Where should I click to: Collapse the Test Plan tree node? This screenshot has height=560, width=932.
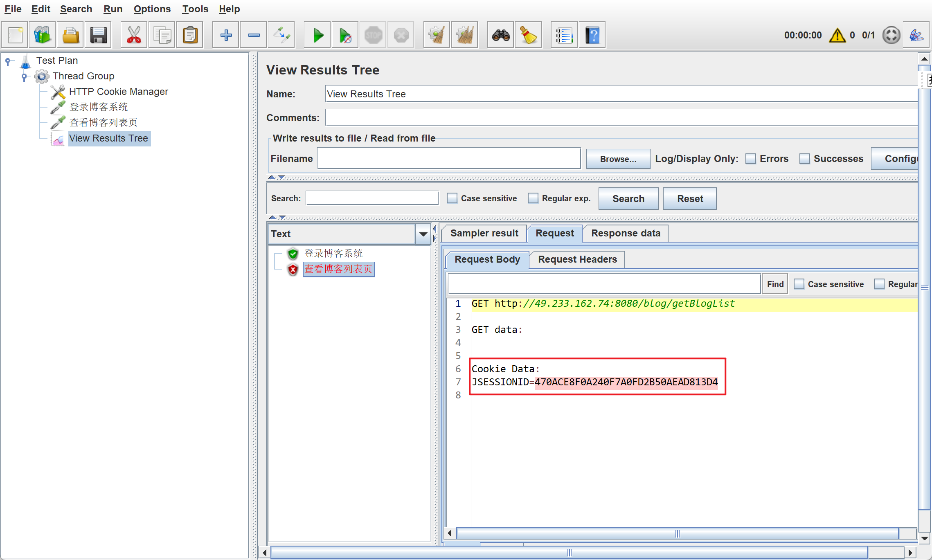[8, 61]
